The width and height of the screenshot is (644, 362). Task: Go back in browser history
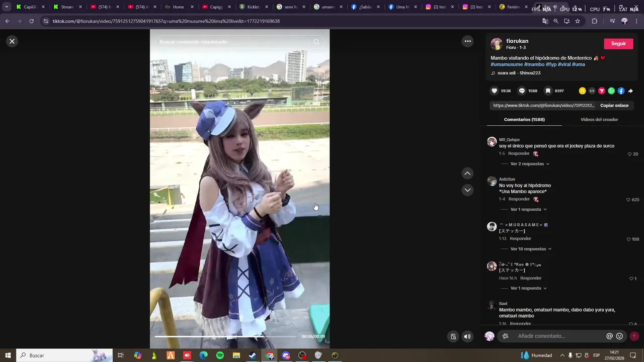pyautogui.click(x=7, y=21)
